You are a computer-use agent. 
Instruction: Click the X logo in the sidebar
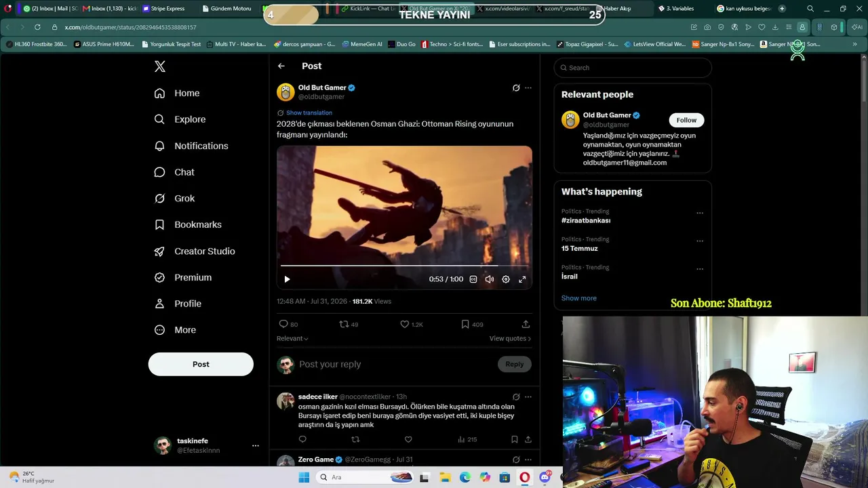click(160, 66)
